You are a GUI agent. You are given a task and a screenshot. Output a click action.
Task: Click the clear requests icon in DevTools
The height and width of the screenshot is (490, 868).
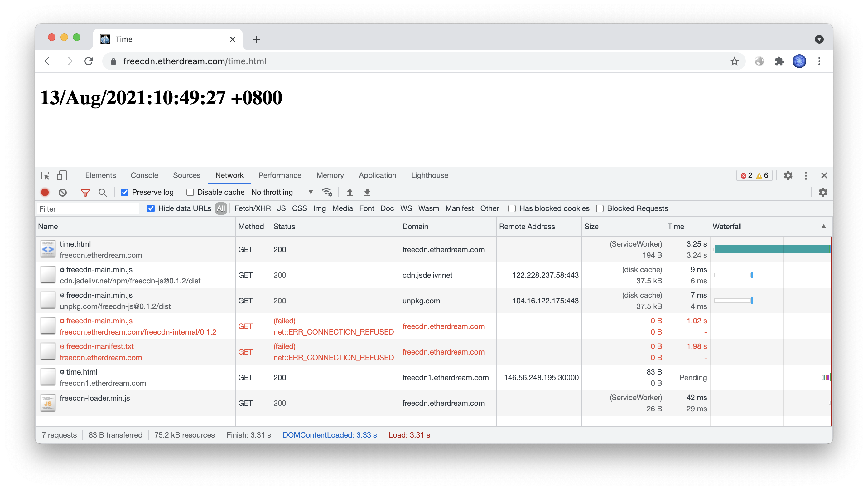point(64,192)
